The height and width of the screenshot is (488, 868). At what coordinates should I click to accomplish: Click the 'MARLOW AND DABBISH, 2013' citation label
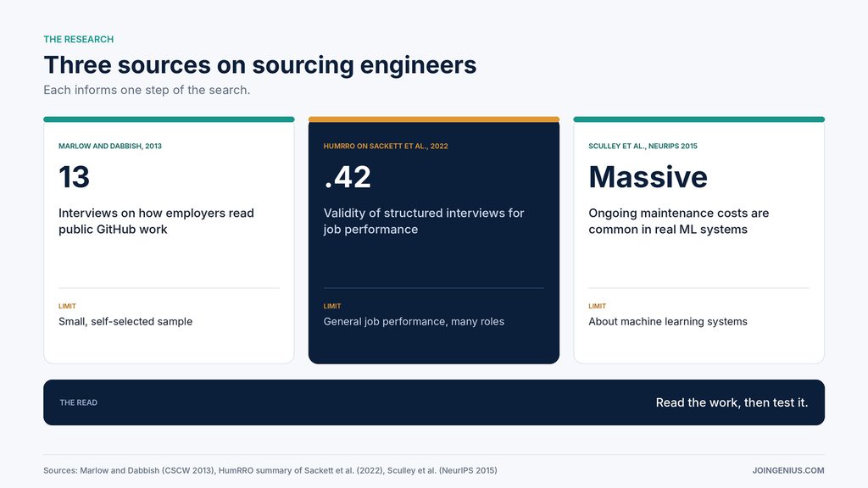(x=110, y=146)
